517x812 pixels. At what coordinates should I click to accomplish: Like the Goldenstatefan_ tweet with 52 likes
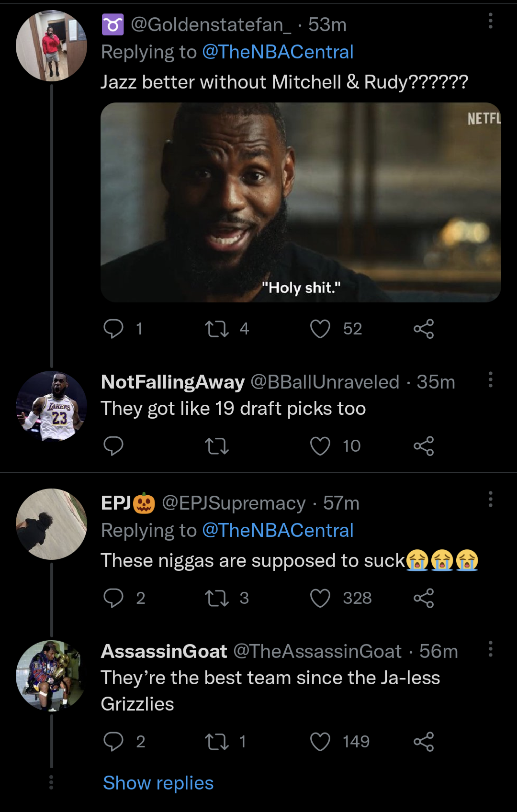320,329
